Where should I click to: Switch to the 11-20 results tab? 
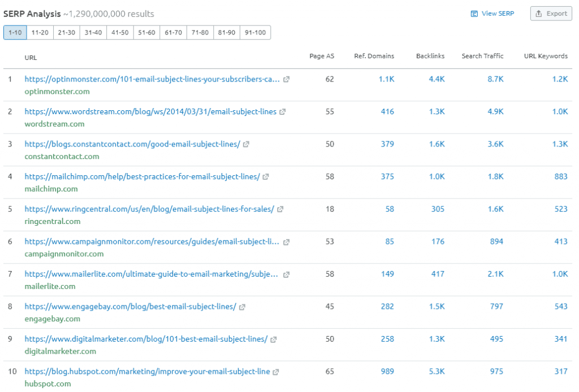(x=40, y=32)
